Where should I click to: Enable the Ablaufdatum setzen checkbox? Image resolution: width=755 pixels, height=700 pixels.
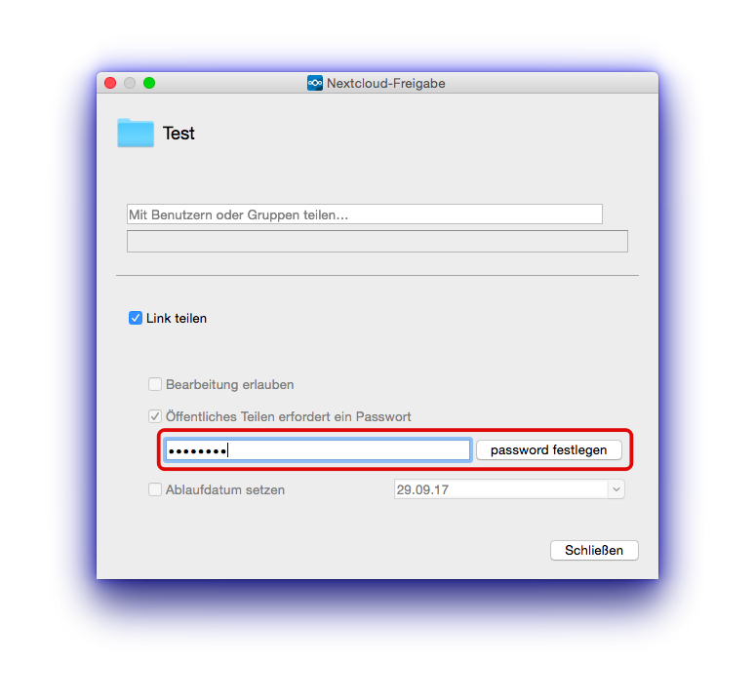[154, 489]
